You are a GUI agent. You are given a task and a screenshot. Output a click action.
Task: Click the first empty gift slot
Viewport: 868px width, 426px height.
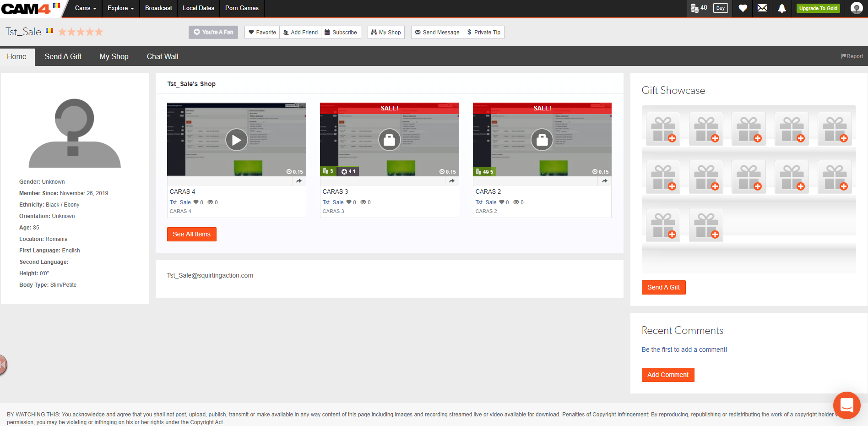[663, 129]
